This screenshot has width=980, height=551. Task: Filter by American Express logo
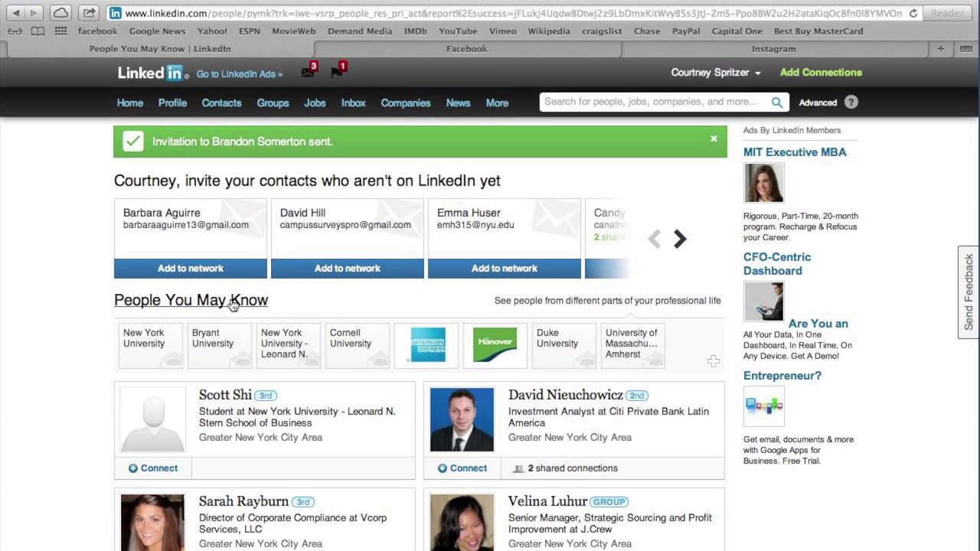[426, 345]
